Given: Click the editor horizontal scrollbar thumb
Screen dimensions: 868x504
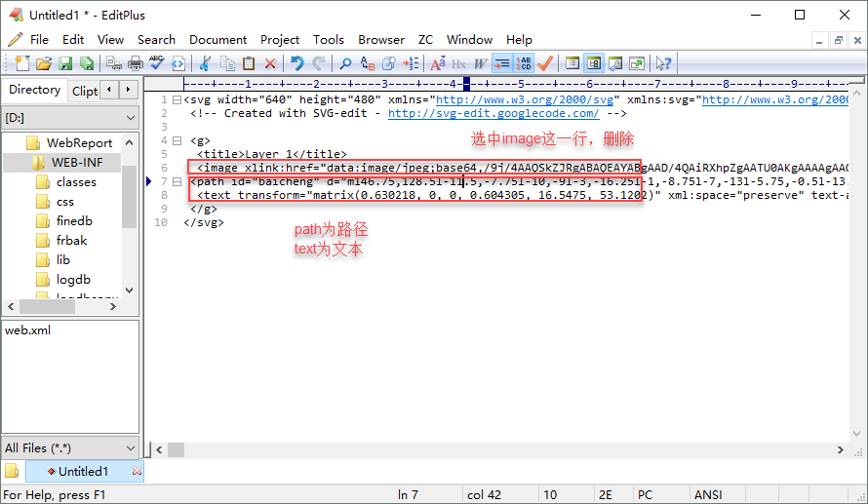Looking at the screenshot, I should [x=176, y=449].
